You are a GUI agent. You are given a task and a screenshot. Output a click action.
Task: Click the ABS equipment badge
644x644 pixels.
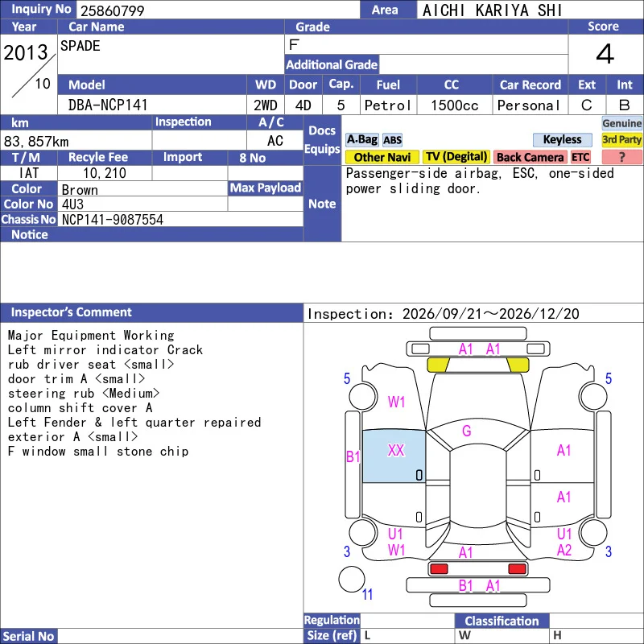tap(392, 140)
